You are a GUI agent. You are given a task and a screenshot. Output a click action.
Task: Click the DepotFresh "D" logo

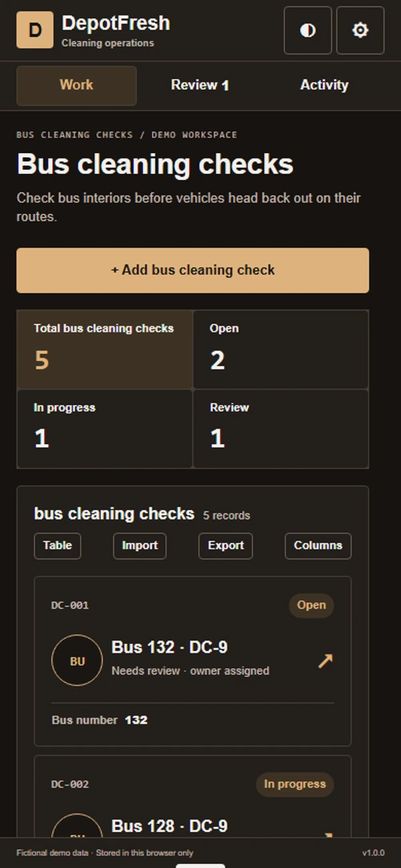(35, 30)
